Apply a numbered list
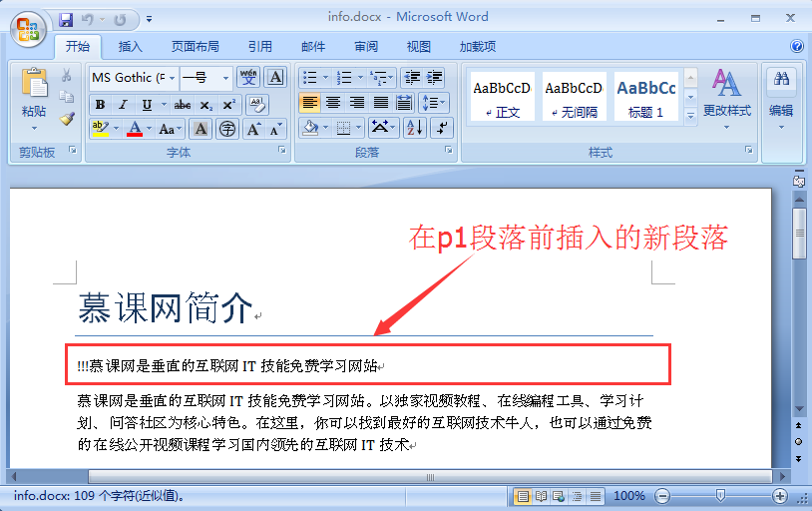812x511 pixels. pyautogui.click(x=344, y=78)
